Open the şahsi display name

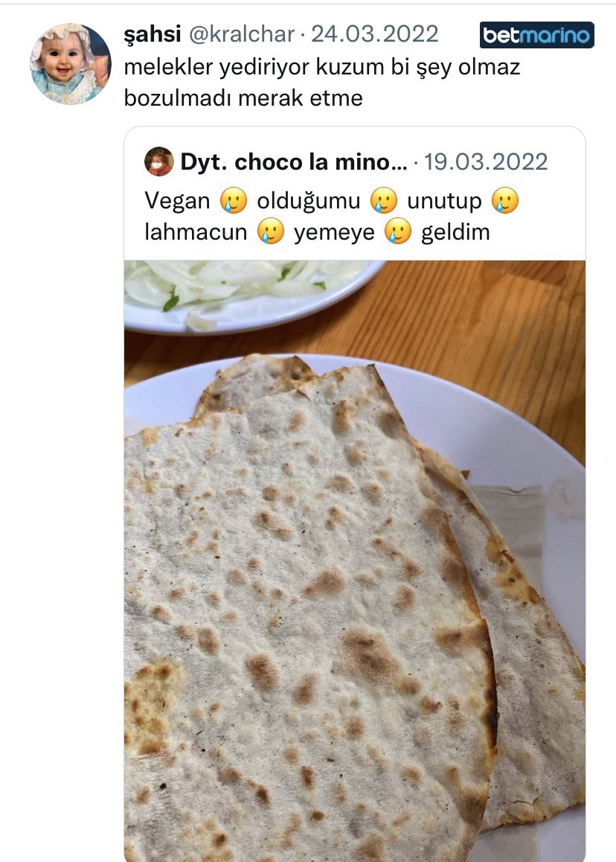pyautogui.click(x=153, y=35)
